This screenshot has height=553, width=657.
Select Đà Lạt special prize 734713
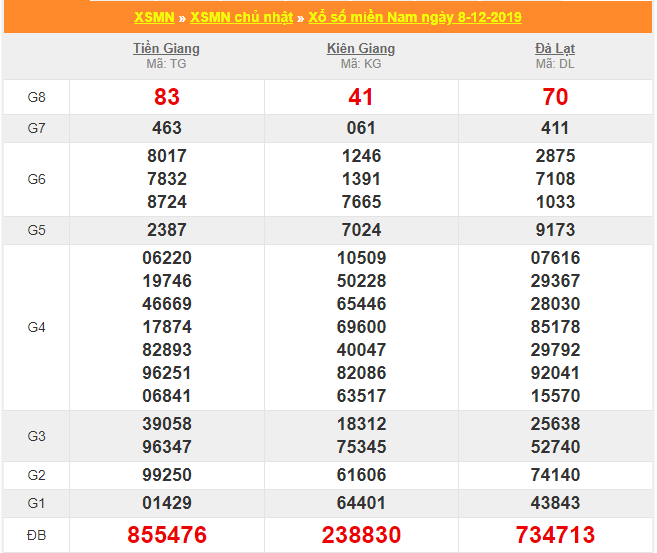pyautogui.click(x=555, y=535)
